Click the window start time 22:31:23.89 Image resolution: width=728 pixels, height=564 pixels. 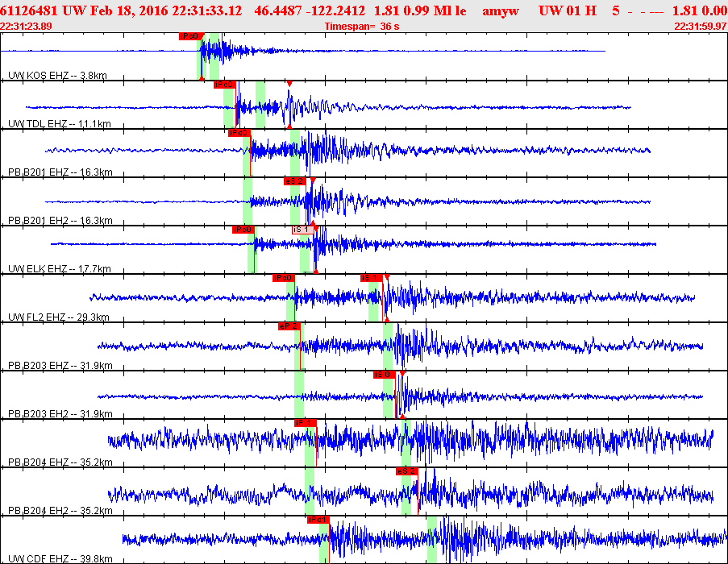(x=26, y=27)
